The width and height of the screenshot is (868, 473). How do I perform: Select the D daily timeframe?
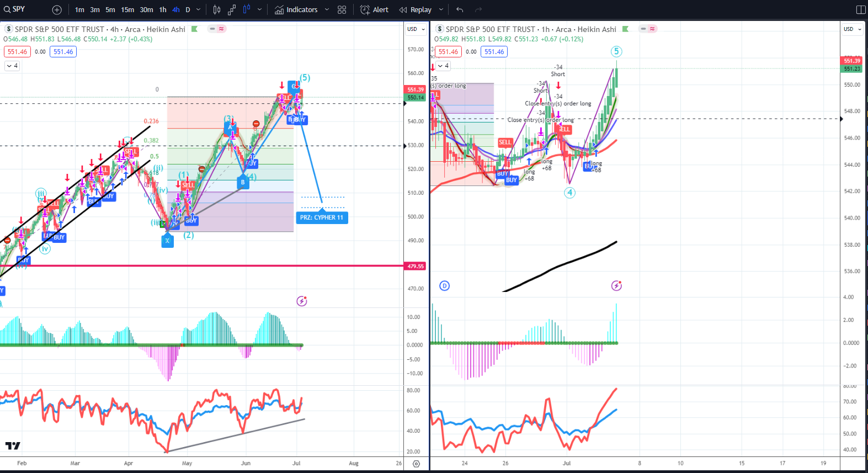[188, 10]
